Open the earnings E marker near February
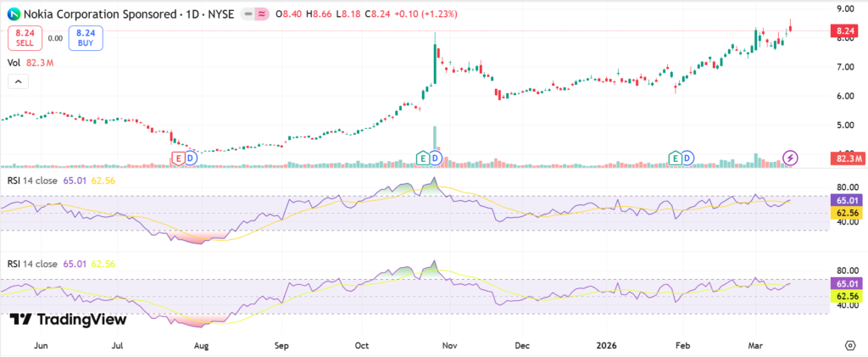 676,158
